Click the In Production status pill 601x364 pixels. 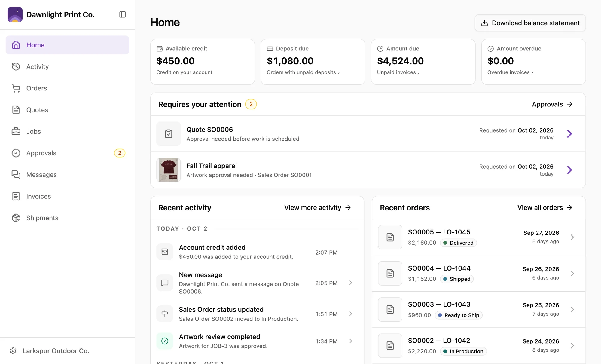[463, 351]
